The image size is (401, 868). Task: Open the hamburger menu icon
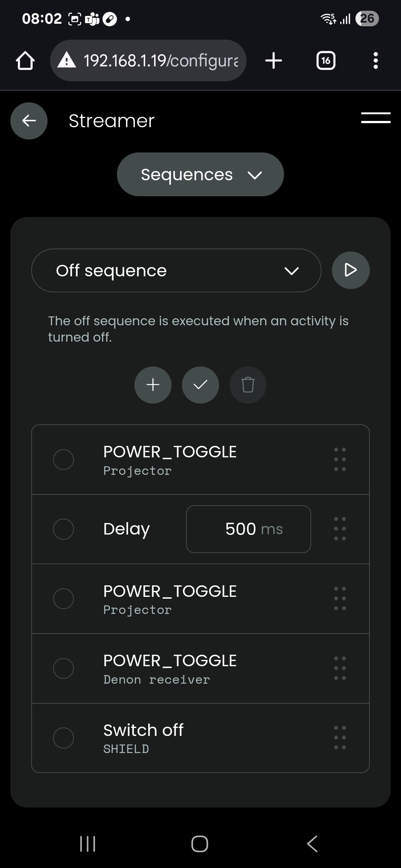tap(375, 118)
